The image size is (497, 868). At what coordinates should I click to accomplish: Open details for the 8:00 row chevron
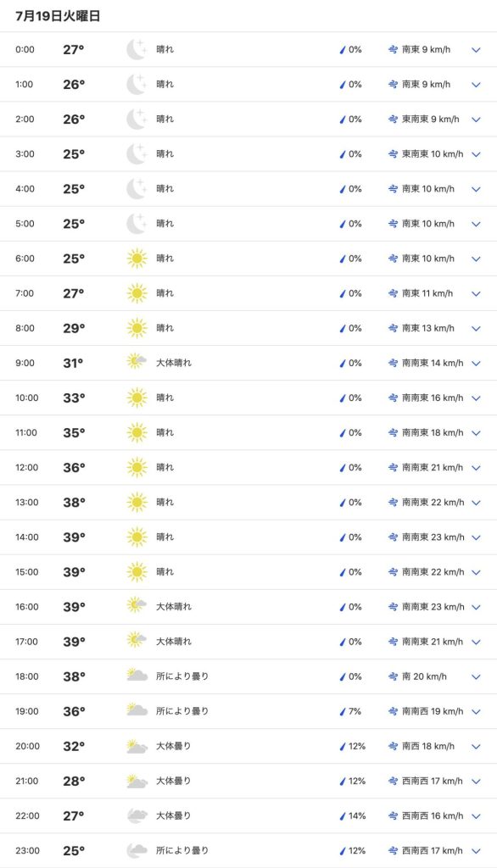[476, 328]
